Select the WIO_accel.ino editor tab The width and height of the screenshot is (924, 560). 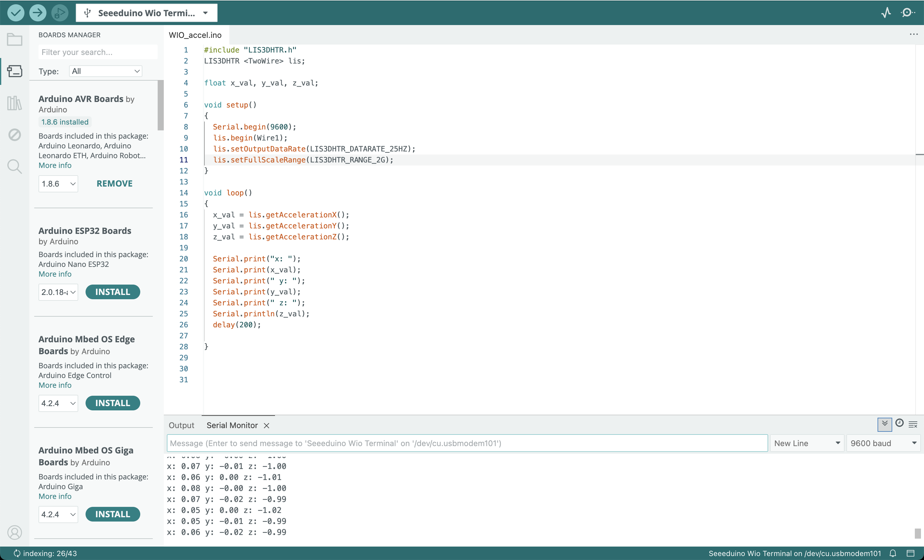tap(195, 35)
